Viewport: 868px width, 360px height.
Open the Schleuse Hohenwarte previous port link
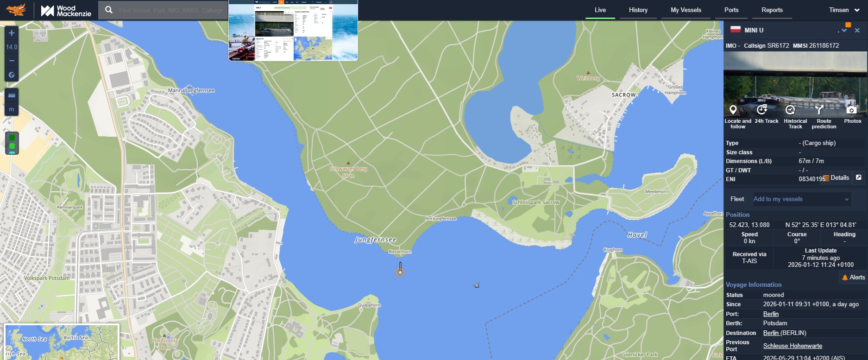[793, 346]
